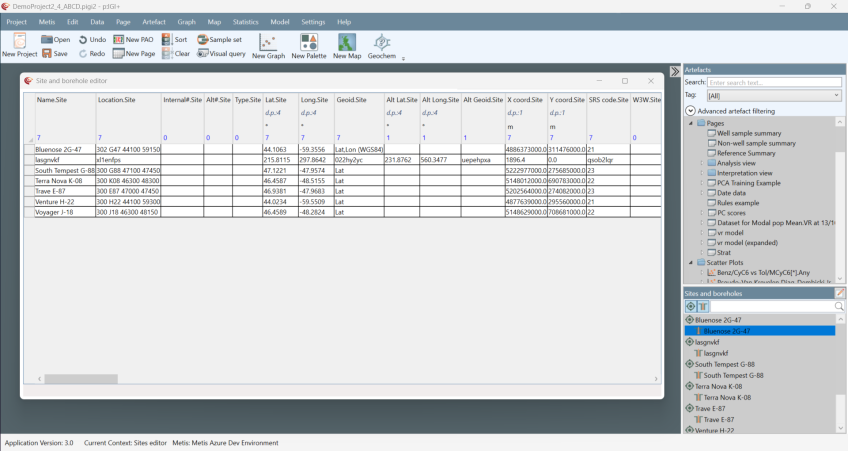Toggle the site filter icon in Sites panel

point(691,306)
